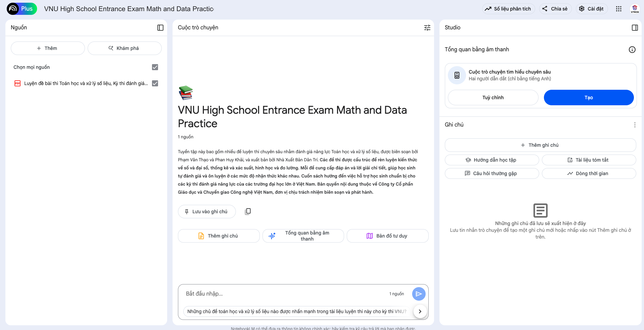This screenshot has width=644, height=330.
Task: Click the Chia sẻ share button
Action: 555,9
